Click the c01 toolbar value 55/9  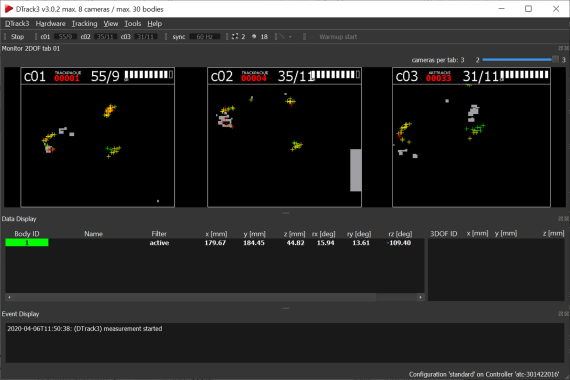pos(65,37)
